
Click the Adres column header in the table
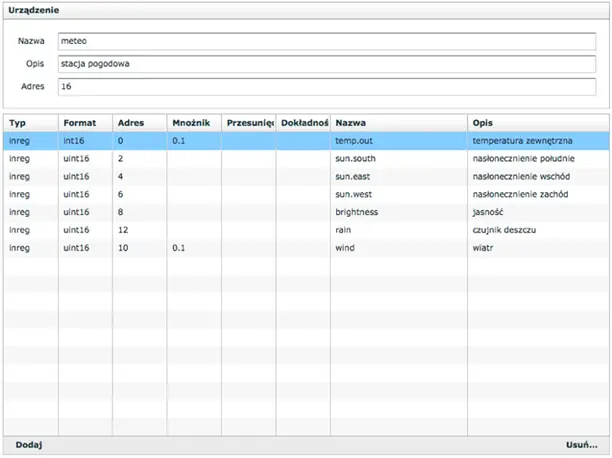point(140,123)
